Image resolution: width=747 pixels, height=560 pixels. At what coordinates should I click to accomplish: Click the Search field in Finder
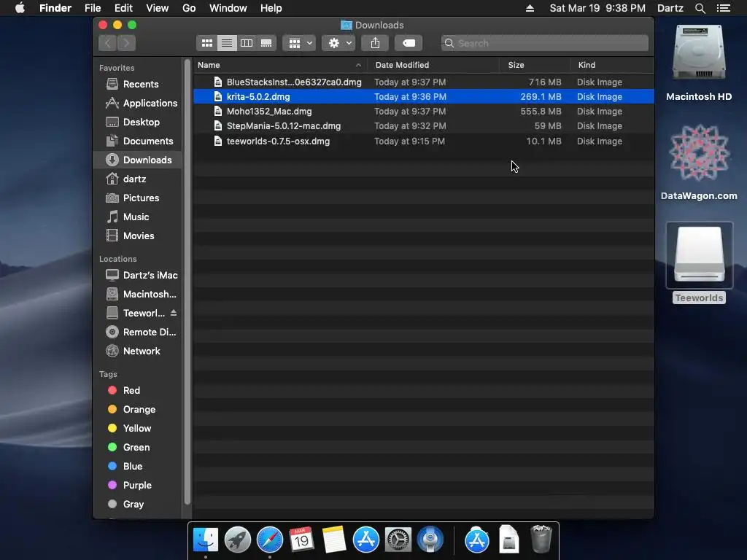544,43
